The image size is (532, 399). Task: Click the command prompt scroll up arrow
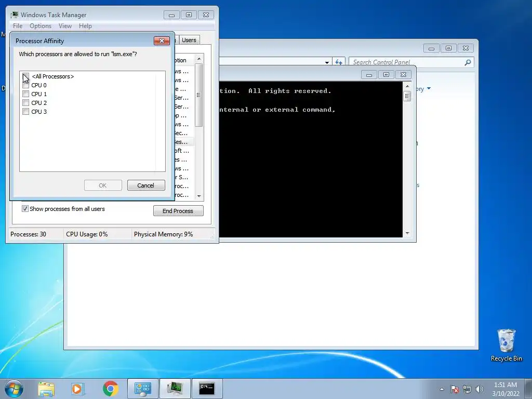[407, 86]
